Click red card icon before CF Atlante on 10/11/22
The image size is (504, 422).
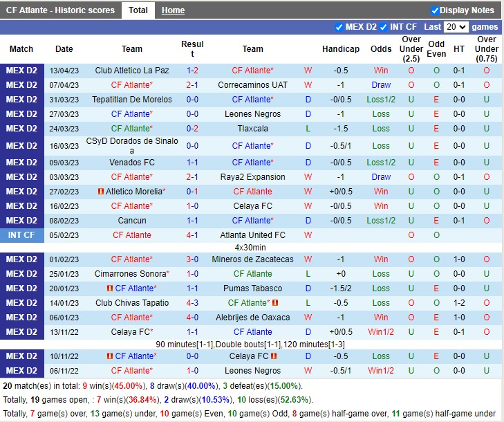point(110,356)
